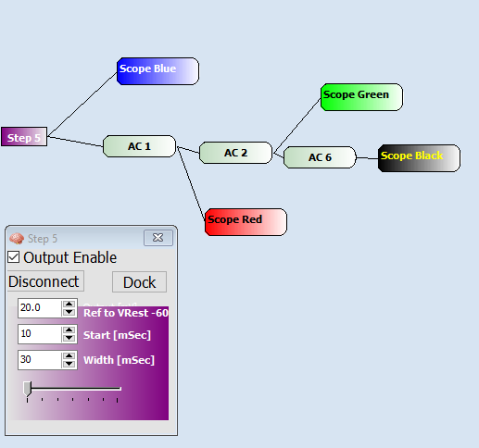Click the Dock button
Image resolution: width=479 pixels, height=448 pixels.
(139, 282)
